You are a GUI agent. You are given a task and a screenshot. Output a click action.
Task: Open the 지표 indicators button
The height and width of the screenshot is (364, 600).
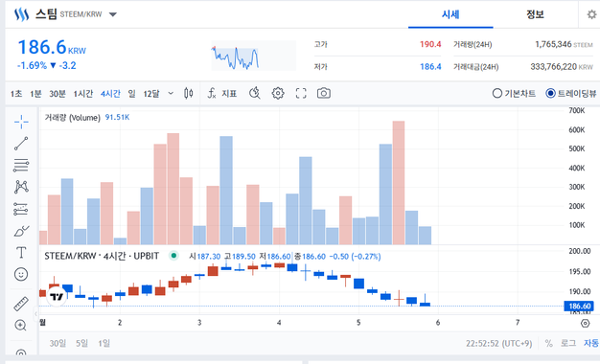pos(222,93)
